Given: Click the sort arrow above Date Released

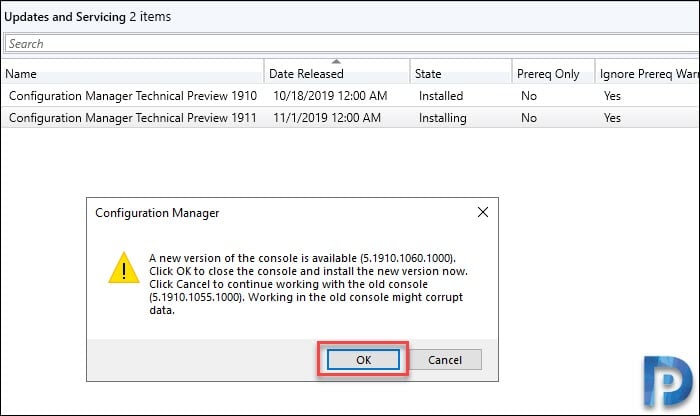Looking at the screenshot, I should point(336,62).
